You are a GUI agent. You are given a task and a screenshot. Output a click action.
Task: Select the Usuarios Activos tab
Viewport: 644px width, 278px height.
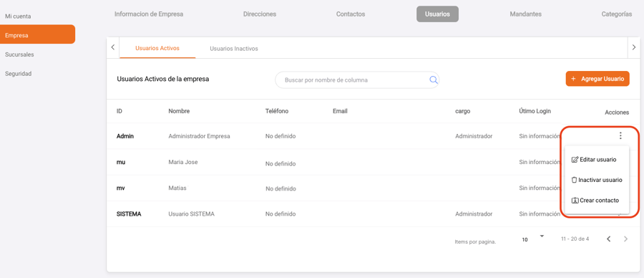tap(157, 48)
